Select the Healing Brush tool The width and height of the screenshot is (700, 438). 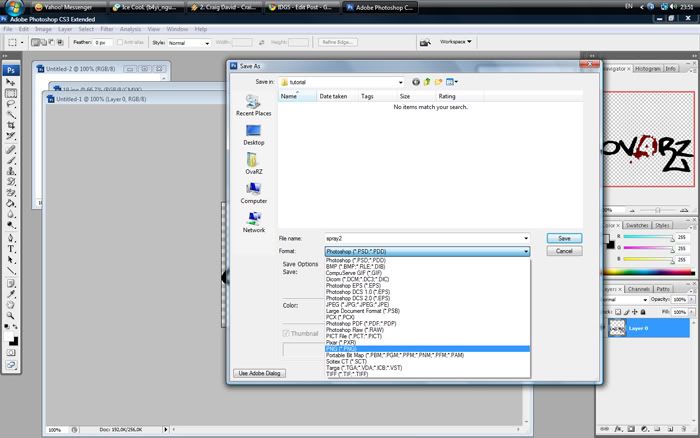[x=11, y=150]
